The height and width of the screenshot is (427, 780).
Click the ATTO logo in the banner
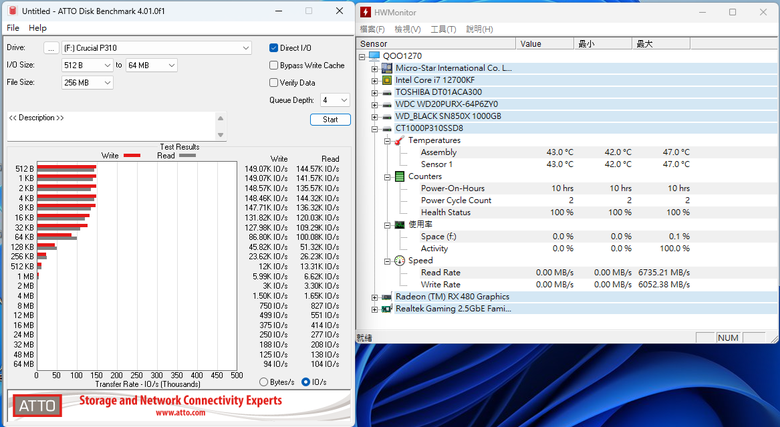coord(37,406)
